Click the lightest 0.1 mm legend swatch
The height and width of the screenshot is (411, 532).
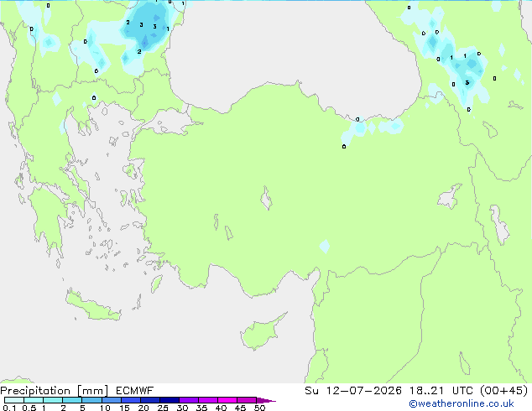click(x=14, y=400)
